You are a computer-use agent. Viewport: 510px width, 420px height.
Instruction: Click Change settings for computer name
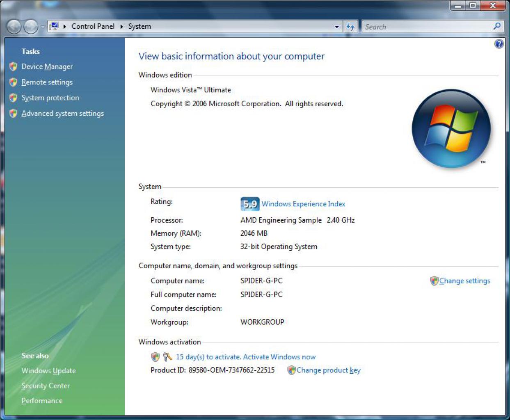[x=465, y=281]
